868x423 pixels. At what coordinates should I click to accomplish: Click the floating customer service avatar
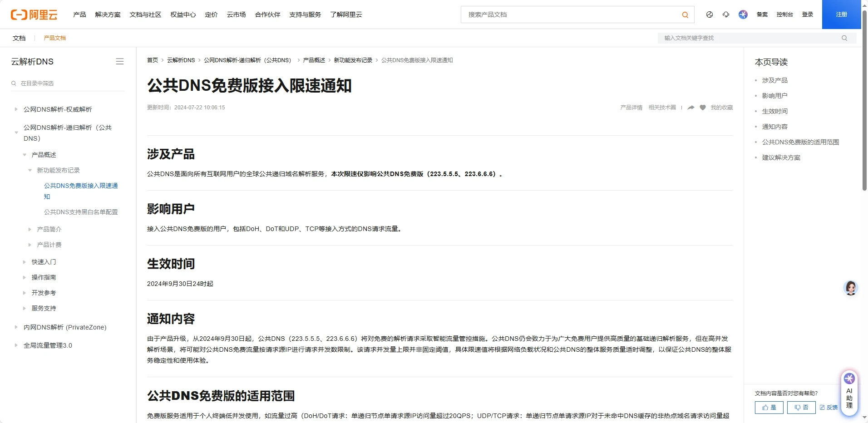pyautogui.click(x=850, y=288)
